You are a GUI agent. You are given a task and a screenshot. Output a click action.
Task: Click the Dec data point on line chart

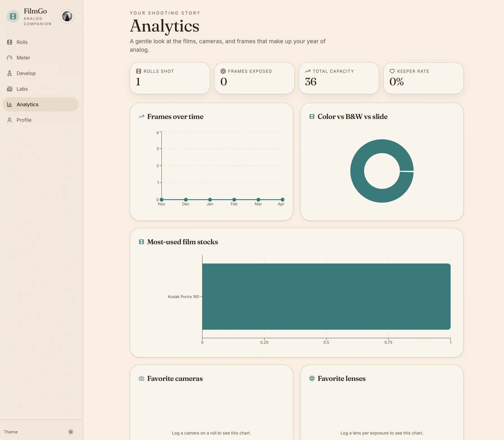pyautogui.click(x=186, y=200)
